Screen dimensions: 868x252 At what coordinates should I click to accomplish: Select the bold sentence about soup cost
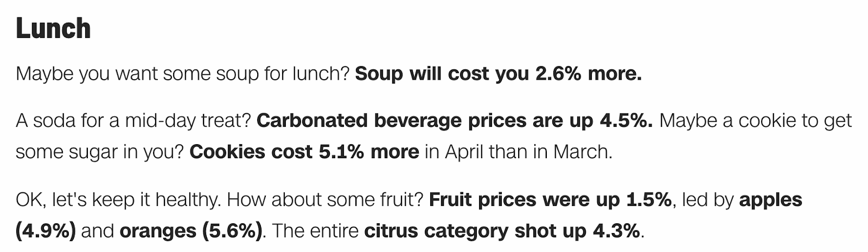tap(498, 74)
